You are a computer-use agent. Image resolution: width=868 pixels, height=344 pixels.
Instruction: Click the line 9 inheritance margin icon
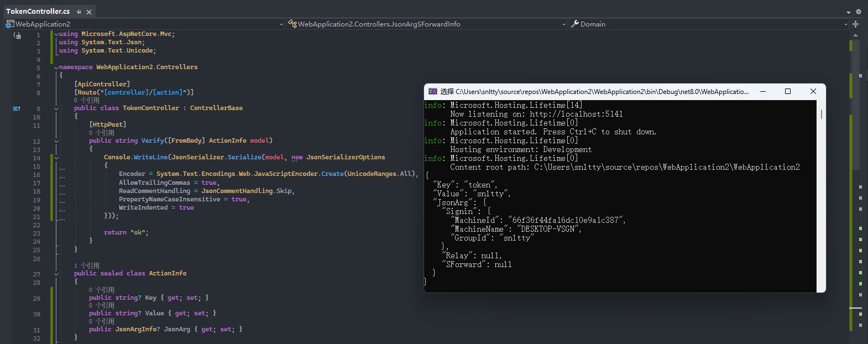pyautogui.click(x=17, y=108)
